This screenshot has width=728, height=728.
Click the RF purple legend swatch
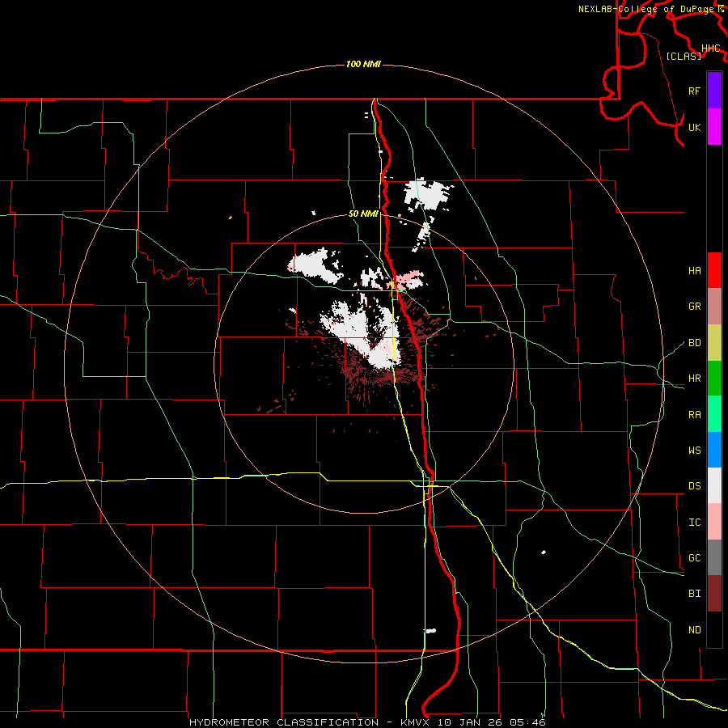point(714,91)
